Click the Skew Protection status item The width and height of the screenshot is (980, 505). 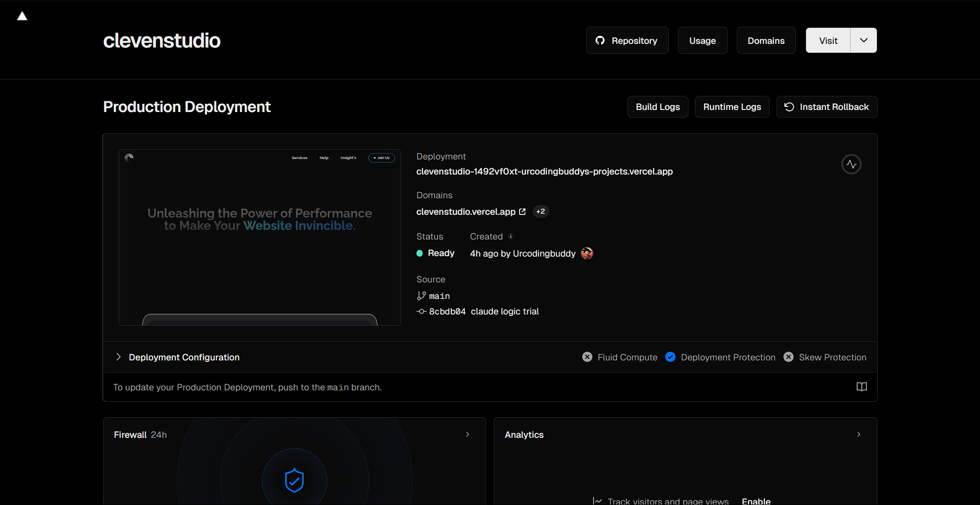click(825, 357)
